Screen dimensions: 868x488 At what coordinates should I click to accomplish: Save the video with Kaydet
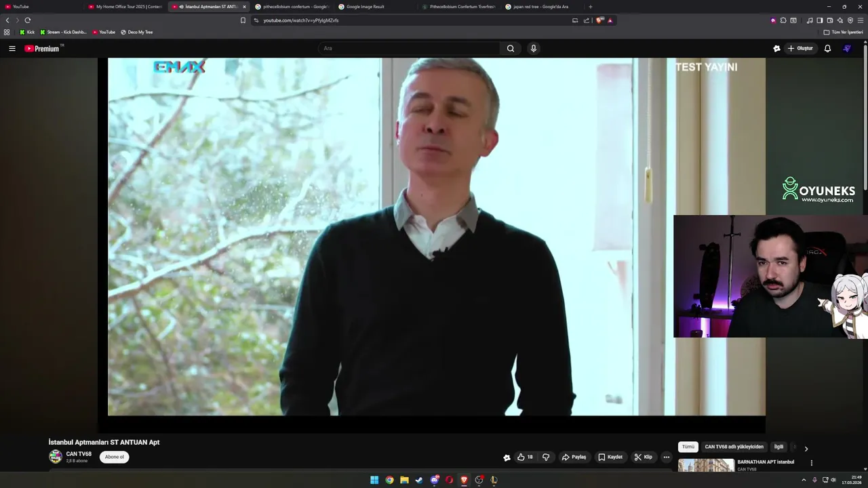(x=610, y=457)
